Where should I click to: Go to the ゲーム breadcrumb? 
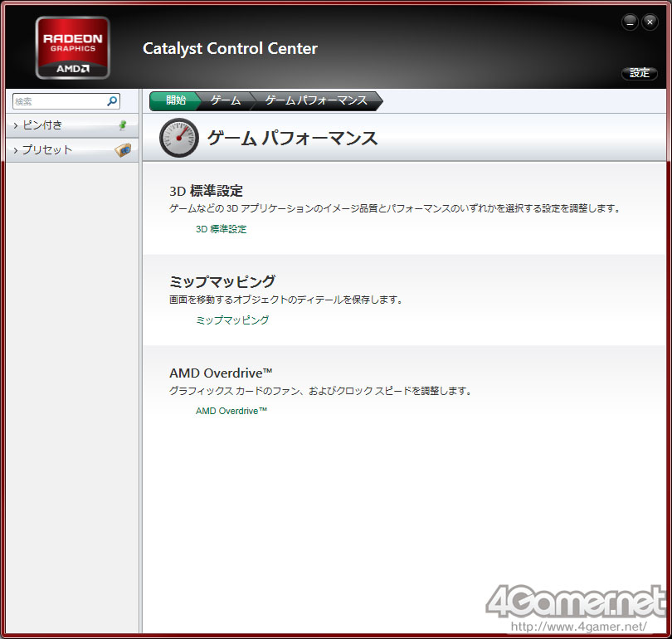pos(226,100)
